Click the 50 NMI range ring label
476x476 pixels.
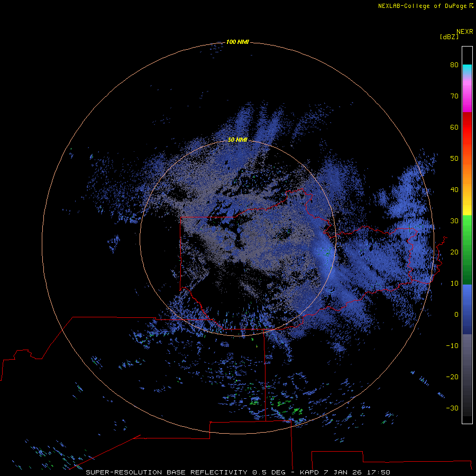tap(237, 140)
